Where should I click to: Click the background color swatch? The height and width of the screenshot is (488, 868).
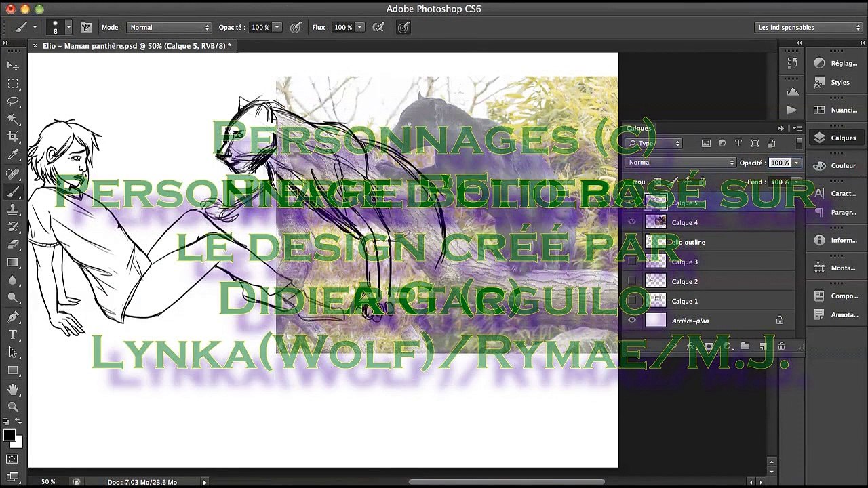[18, 443]
